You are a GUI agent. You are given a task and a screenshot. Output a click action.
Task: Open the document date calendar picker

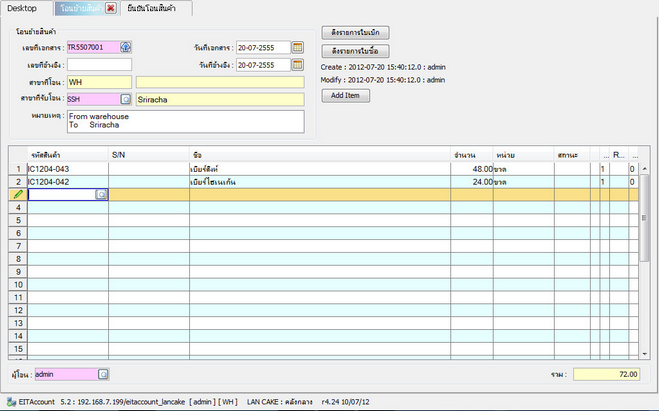[297, 47]
